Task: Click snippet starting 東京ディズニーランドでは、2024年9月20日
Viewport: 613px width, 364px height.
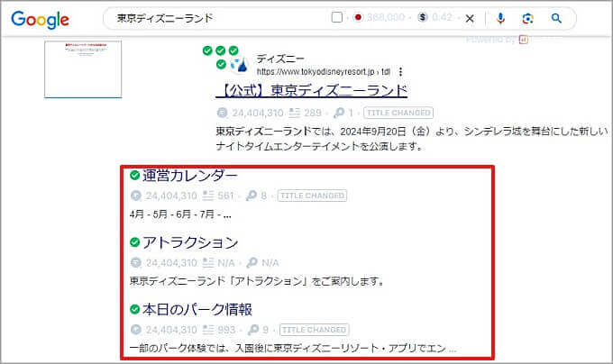Action: pyautogui.click(x=412, y=139)
